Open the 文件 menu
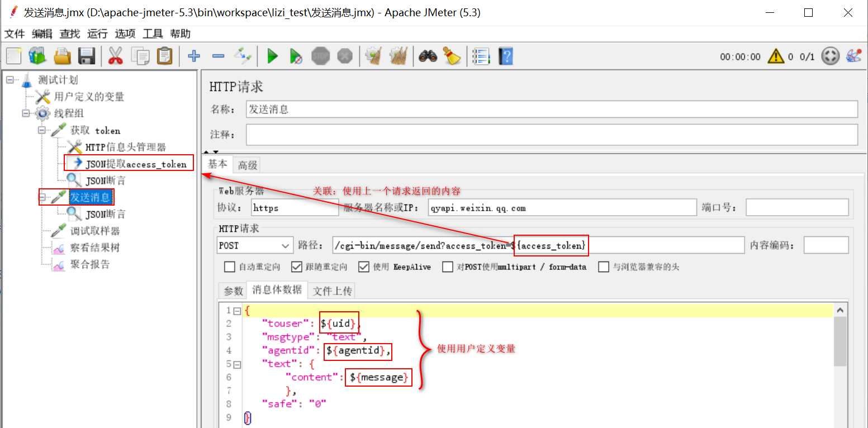868x428 pixels. (15, 34)
